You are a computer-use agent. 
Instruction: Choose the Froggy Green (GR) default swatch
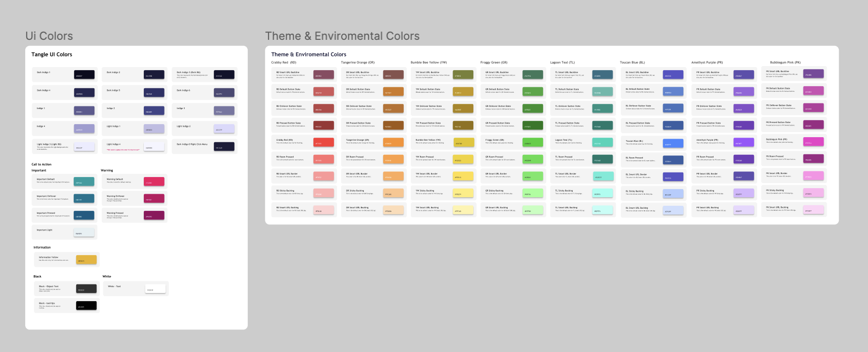coord(533,142)
